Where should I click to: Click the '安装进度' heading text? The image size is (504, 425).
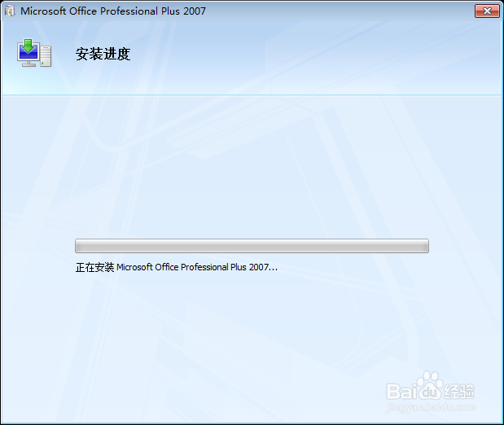pyautogui.click(x=103, y=54)
